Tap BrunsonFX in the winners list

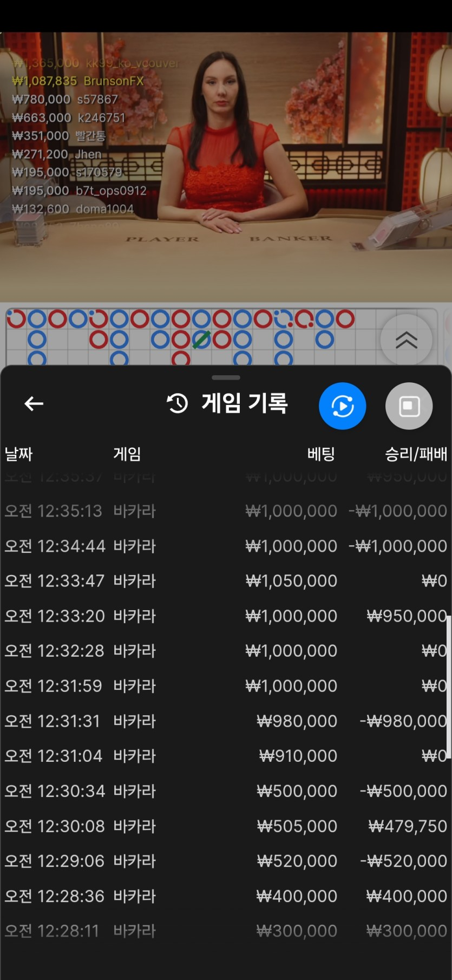114,81
